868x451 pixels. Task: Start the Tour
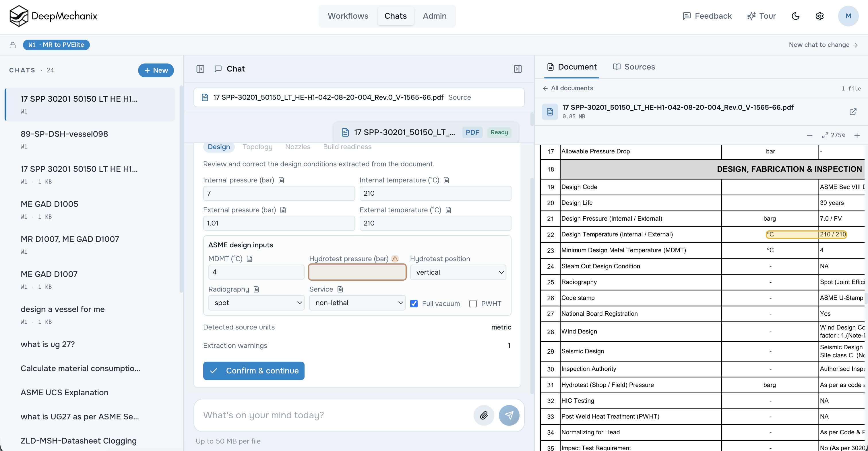[761, 16]
